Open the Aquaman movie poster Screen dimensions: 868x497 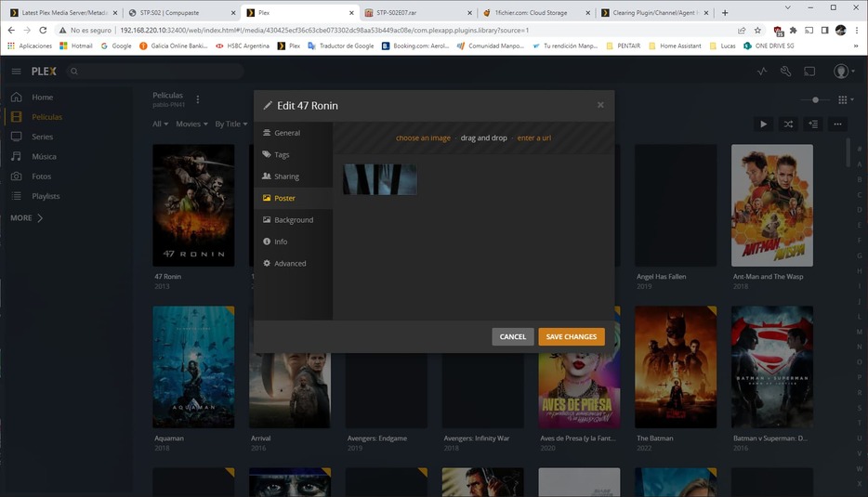tap(193, 367)
